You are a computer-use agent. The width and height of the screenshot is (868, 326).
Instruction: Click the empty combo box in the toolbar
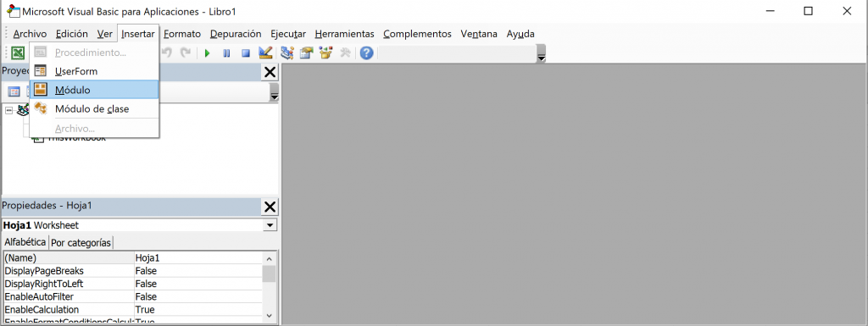pos(457,53)
